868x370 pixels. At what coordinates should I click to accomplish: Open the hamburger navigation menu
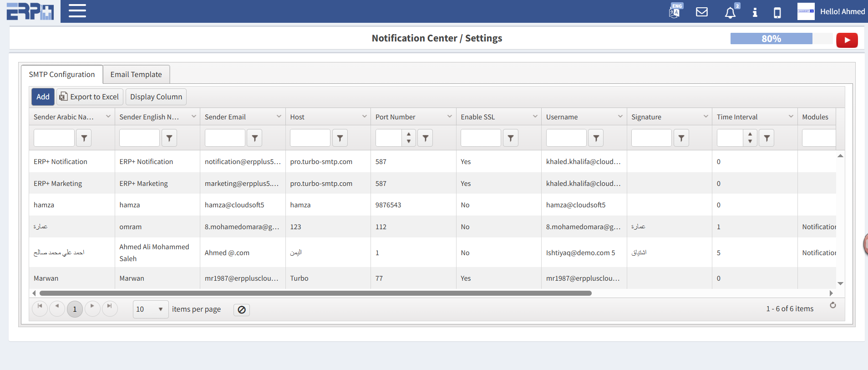coord(77,11)
